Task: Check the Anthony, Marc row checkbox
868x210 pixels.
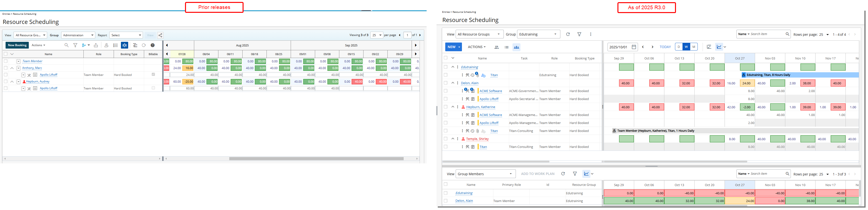Action: pyautogui.click(x=6, y=68)
